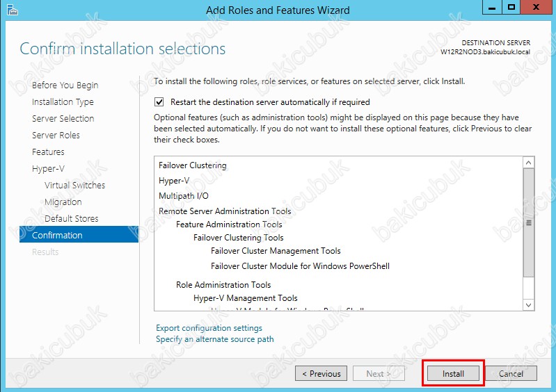Open Export configuration settings link

pyautogui.click(x=209, y=328)
